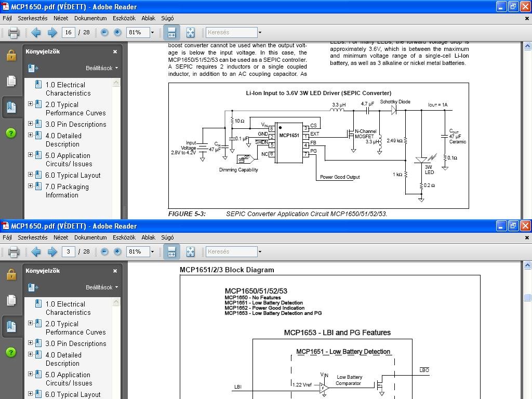Toggle Bookmarks panel icon in bottom window

pyautogui.click(x=11, y=326)
